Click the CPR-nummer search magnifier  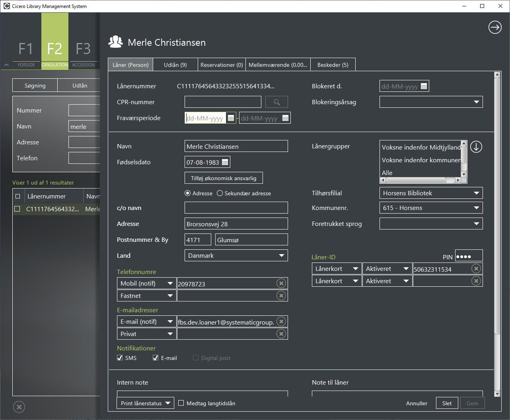(x=277, y=102)
